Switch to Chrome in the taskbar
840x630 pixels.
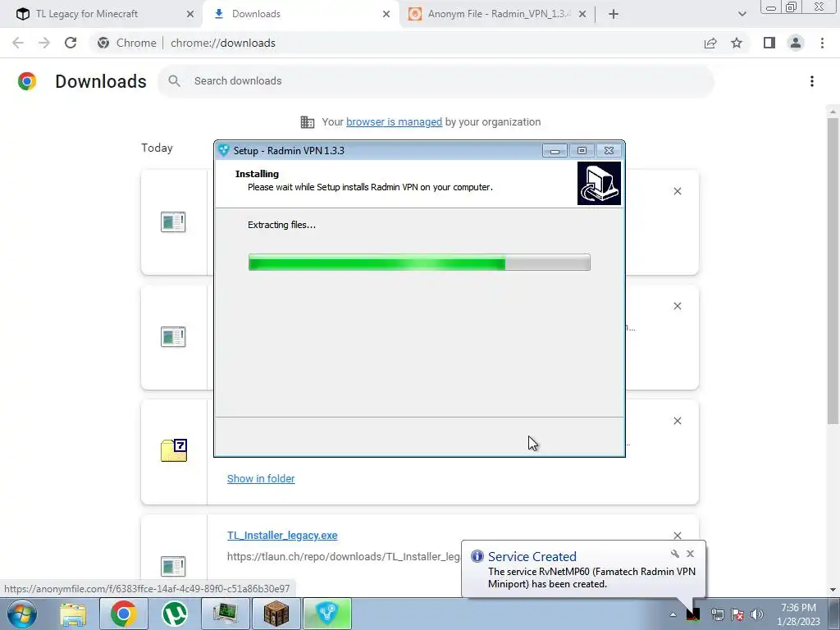[123, 614]
